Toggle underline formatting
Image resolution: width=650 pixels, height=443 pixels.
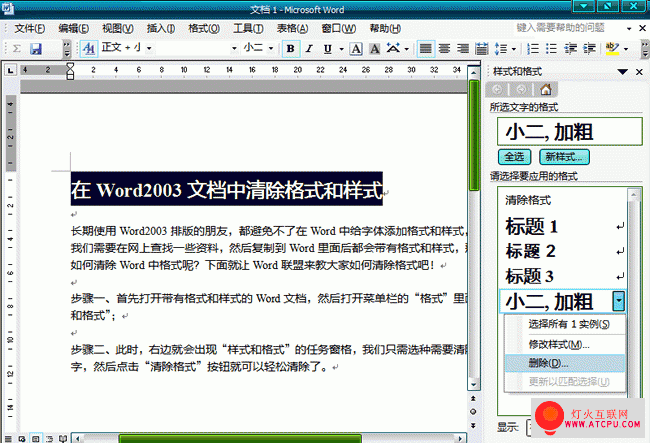[x=328, y=49]
